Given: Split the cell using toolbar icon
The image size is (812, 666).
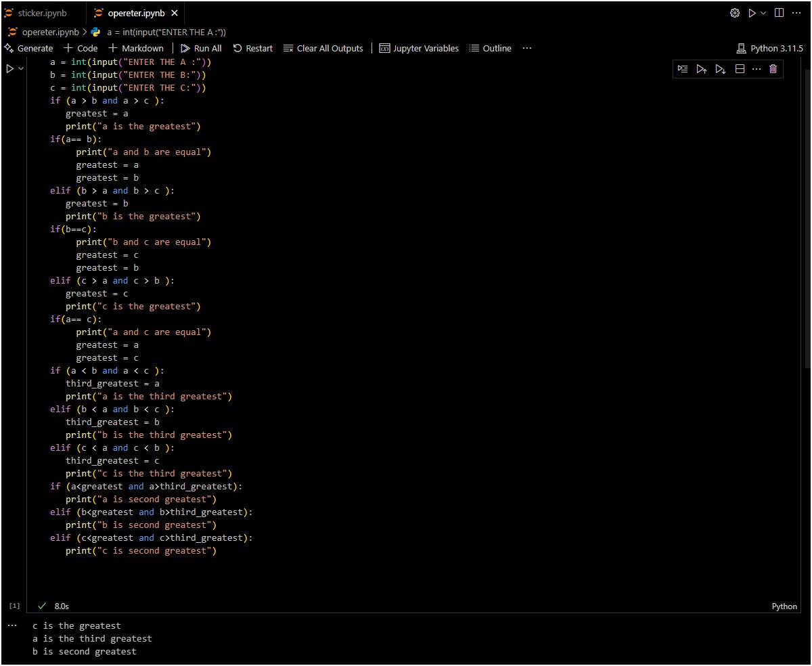Looking at the screenshot, I should coord(740,69).
